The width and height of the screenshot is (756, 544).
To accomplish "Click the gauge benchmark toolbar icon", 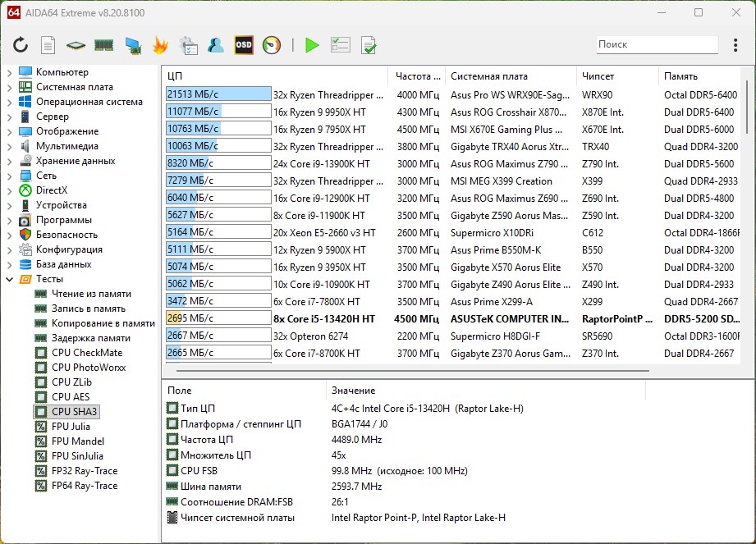I will [272, 45].
